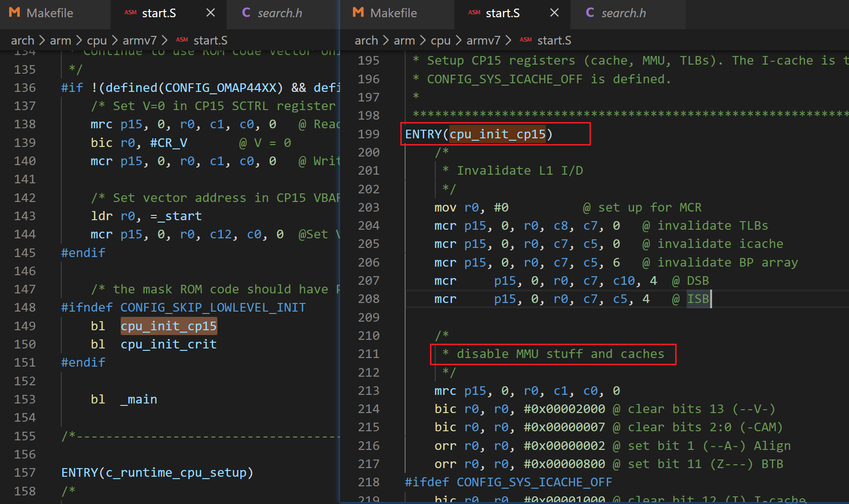Click 'cpu' breadcrumb in left editor
This screenshot has width=849, height=504.
click(x=97, y=41)
